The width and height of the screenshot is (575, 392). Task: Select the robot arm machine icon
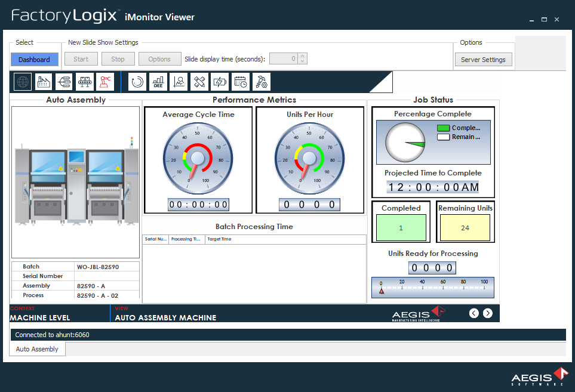(105, 82)
